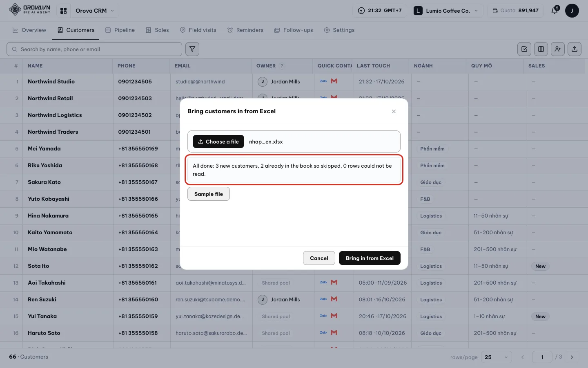Click the Orova.vn logo

(x=29, y=9)
